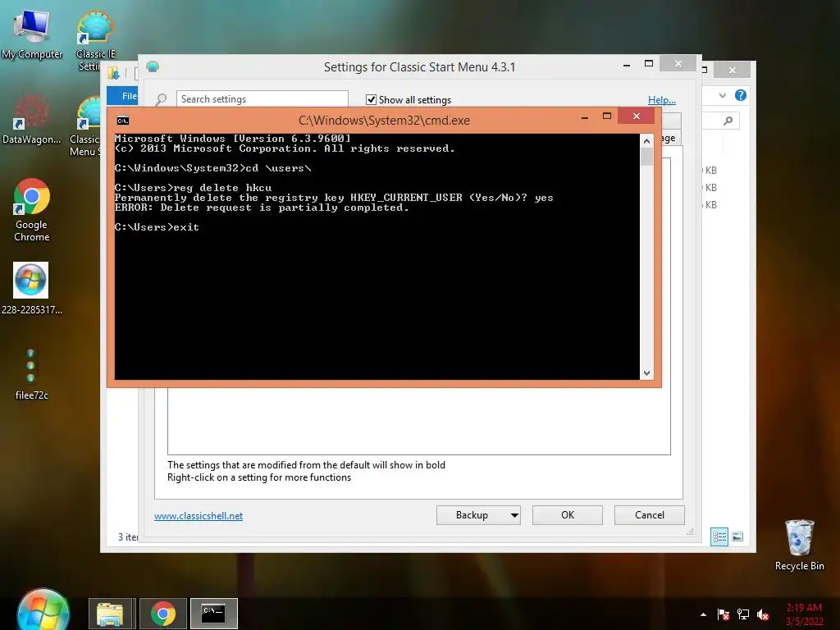Screen dimensions: 840x630
Task: Open the Recycle Bin
Action: (x=799, y=545)
